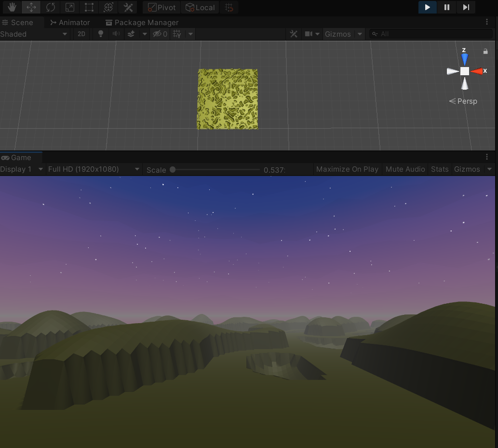Viewport: 498px width, 448px height.
Task: Open Scene view component tools icon
Action: point(294,34)
